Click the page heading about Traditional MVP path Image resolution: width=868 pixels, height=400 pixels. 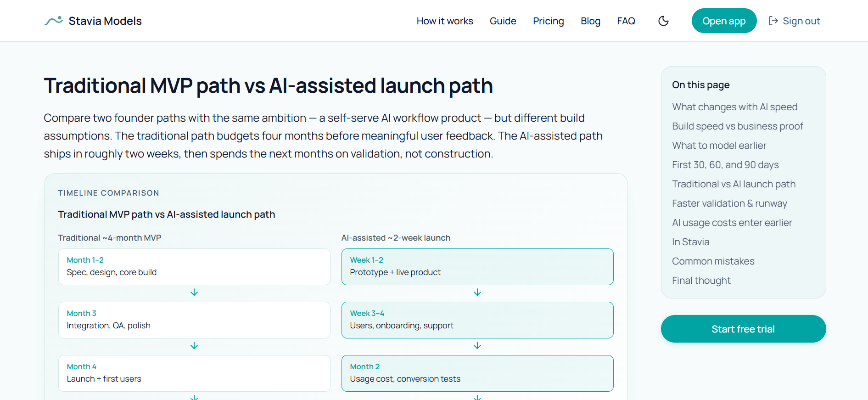click(x=268, y=86)
